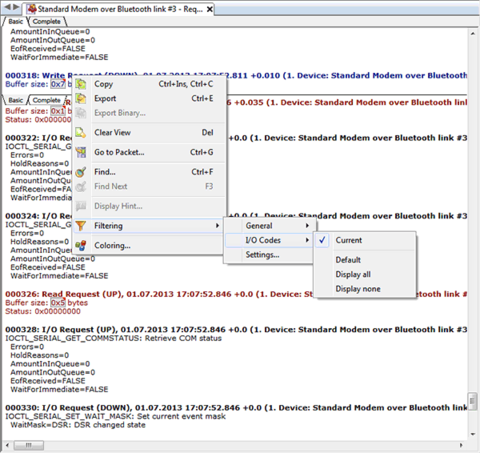Image resolution: width=480 pixels, height=453 pixels.
Task: Click the Export icon in context menu
Action: tap(81, 99)
